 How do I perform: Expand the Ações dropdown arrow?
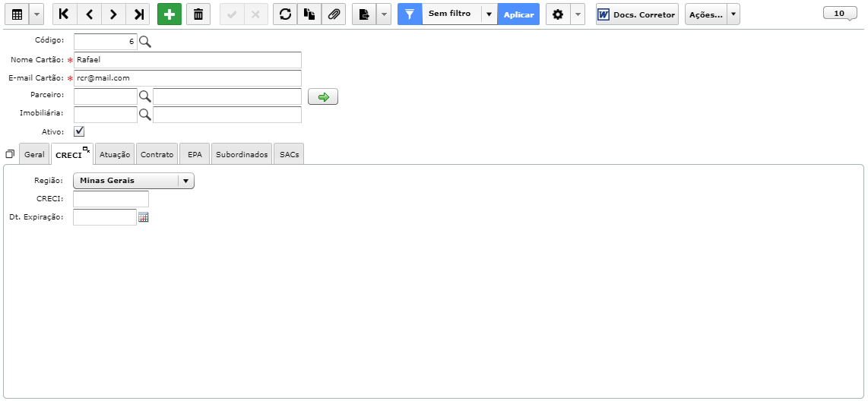(x=733, y=15)
